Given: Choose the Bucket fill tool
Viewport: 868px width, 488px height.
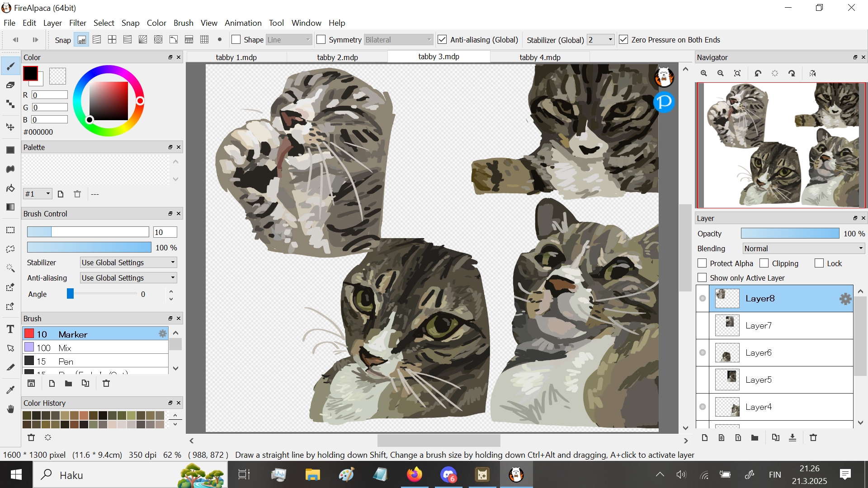Looking at the screenshot, I should coord(10,188).
